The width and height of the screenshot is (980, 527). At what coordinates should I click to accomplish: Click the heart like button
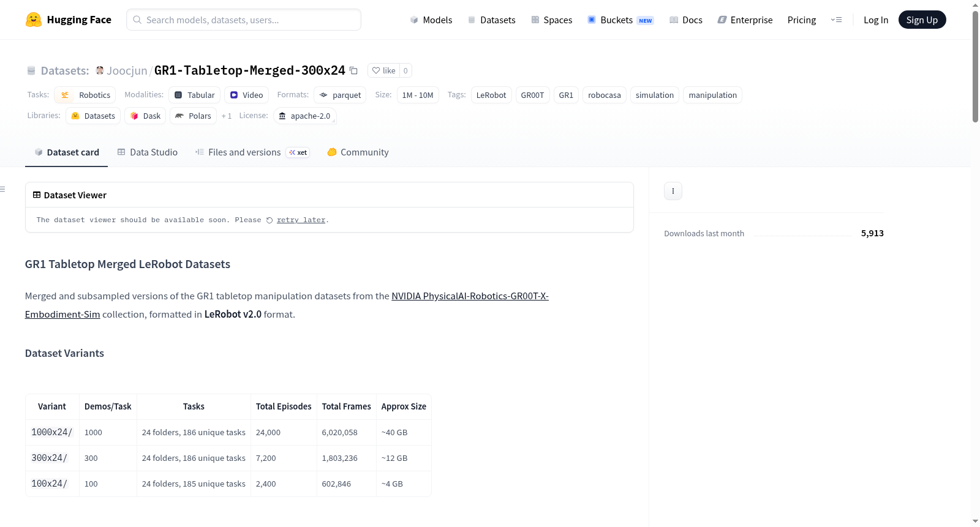click(384, 70)
